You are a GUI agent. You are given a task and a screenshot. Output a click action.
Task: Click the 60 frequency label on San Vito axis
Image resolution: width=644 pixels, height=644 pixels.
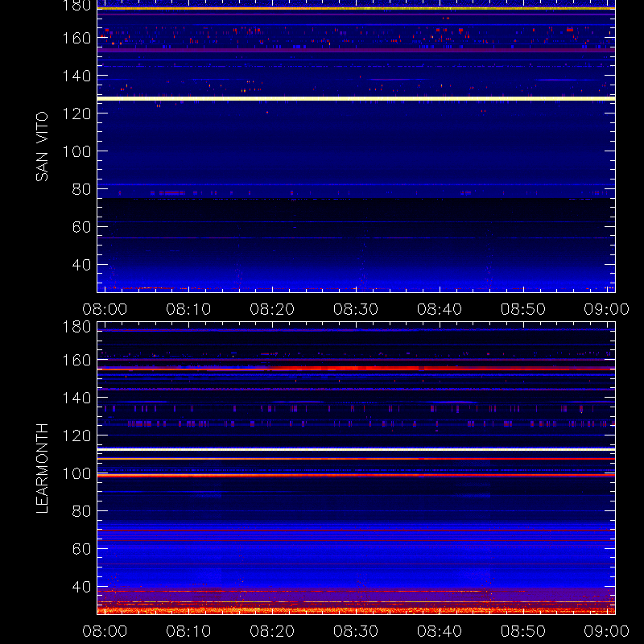81,227
